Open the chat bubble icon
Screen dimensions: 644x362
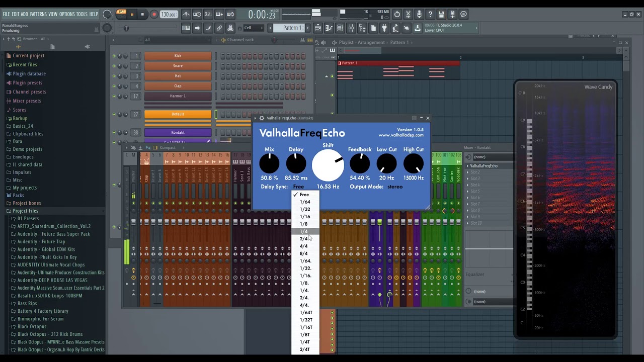[463, 15]
